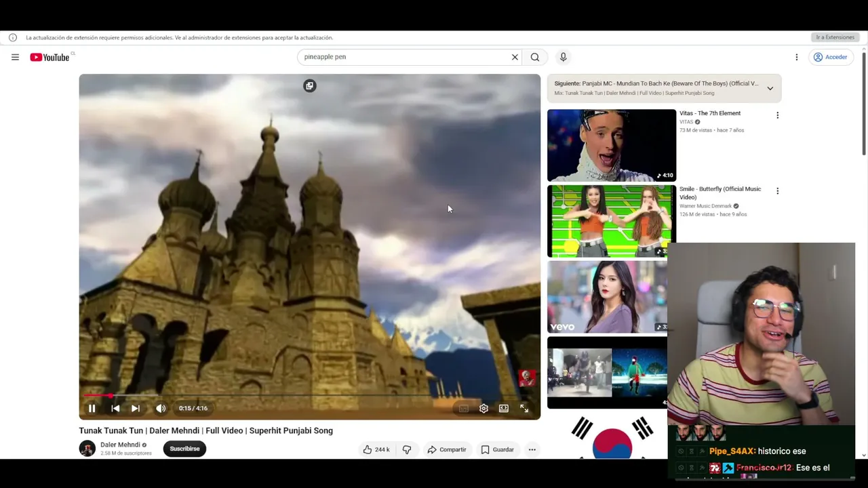
Task: Click 'Ir a Extensiones' in notification bar
Action: pyautogui.click(x=835, y=37)
